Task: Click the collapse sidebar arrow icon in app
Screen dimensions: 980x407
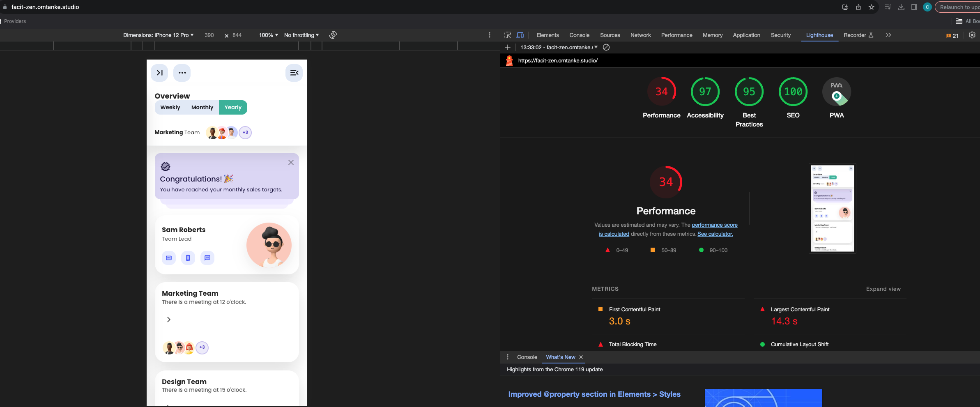Action: point(159,73)
